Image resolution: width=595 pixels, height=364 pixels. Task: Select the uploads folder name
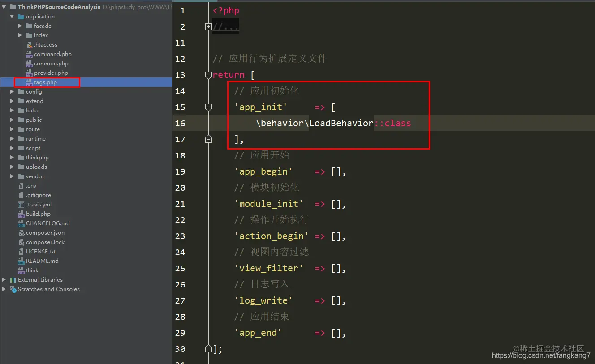[36, 167]
